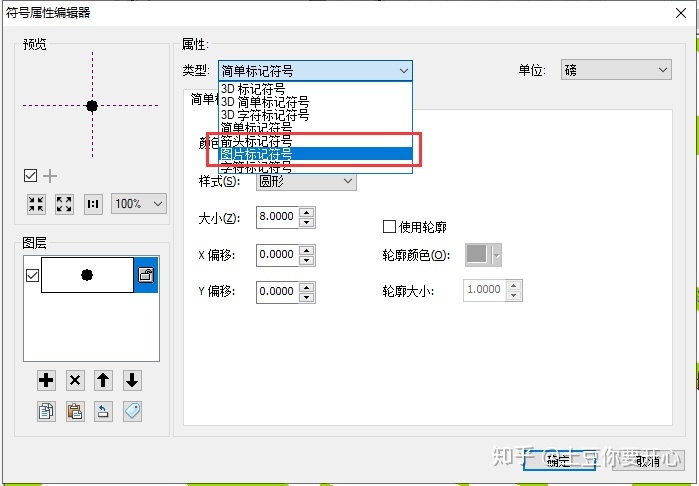Viewport: 699px width, 486px height.
Task: Click the Y 偏移 input field
Action: (277, 292)
